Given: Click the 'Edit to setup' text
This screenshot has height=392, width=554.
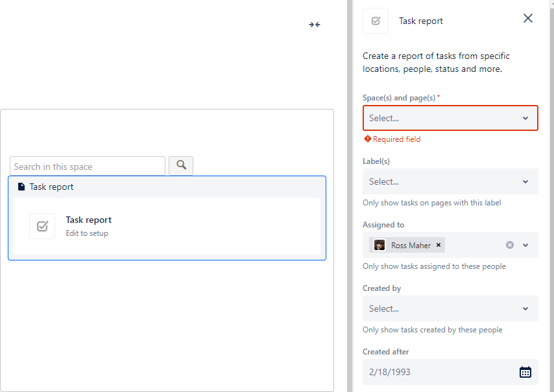Looking at the screenshot, I should 87,233.
